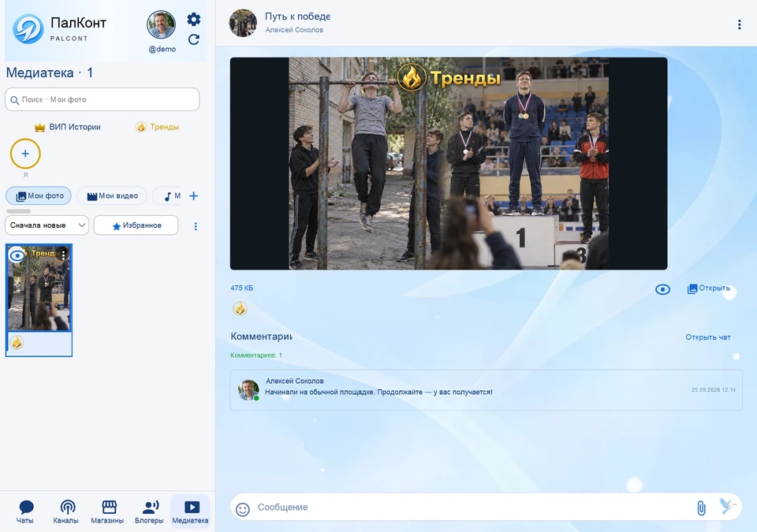Viewport: 757px width, 532px height.
Task: Open the thumbnail's three-dot menu
Action: click(x=63, y=254)
